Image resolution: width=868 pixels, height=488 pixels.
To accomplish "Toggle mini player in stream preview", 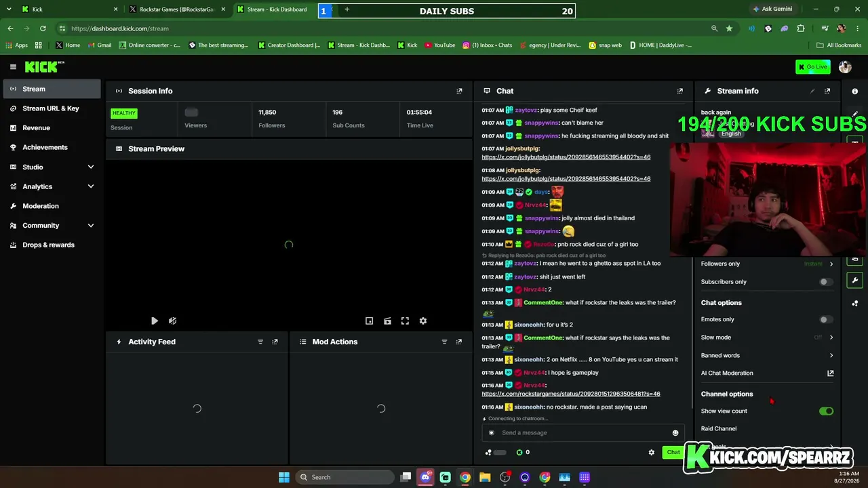I will pyautogui.click(x=369, y=321).
